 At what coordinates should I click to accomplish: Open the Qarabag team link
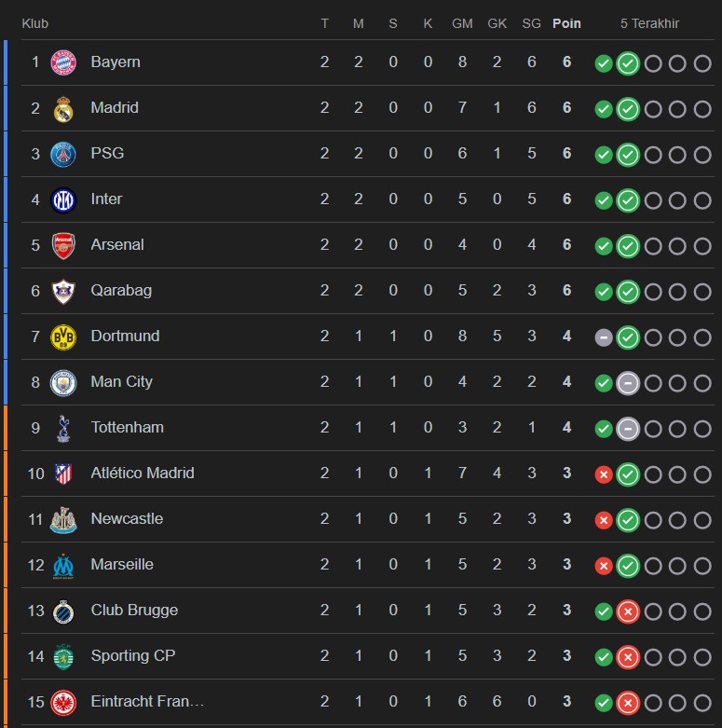(121, 291)
